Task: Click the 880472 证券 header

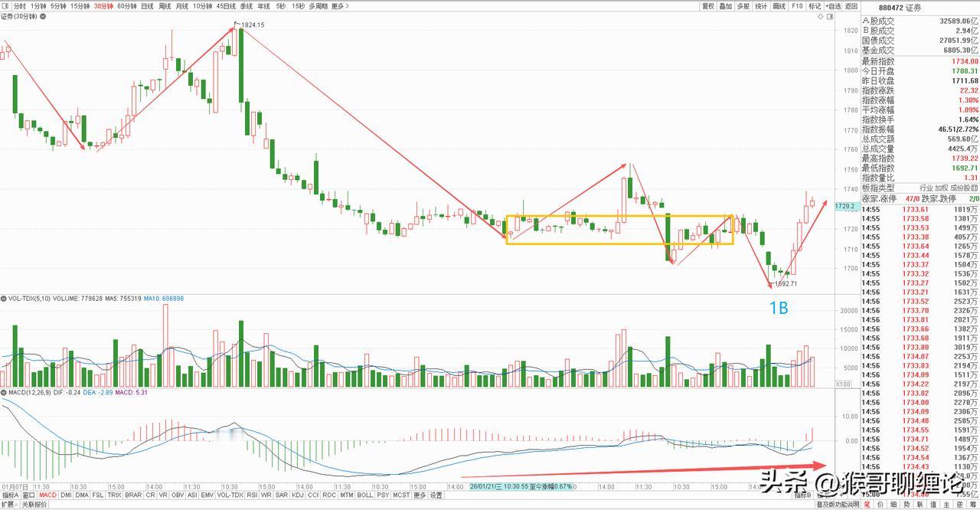Action: pos(900,8)
